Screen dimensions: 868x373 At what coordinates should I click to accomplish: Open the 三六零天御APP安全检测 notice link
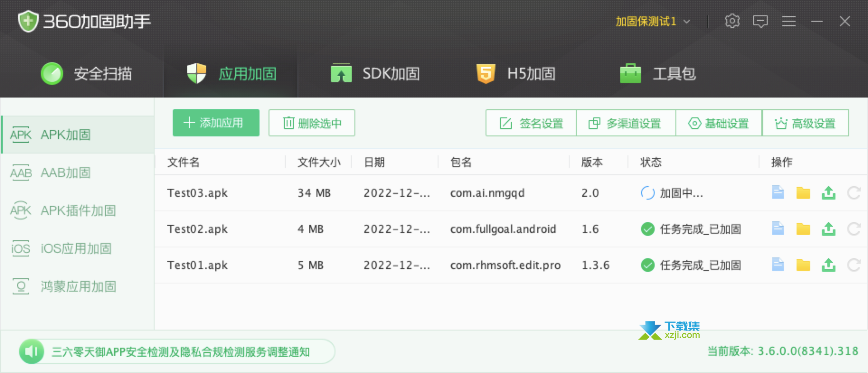(x=181, y=352)
